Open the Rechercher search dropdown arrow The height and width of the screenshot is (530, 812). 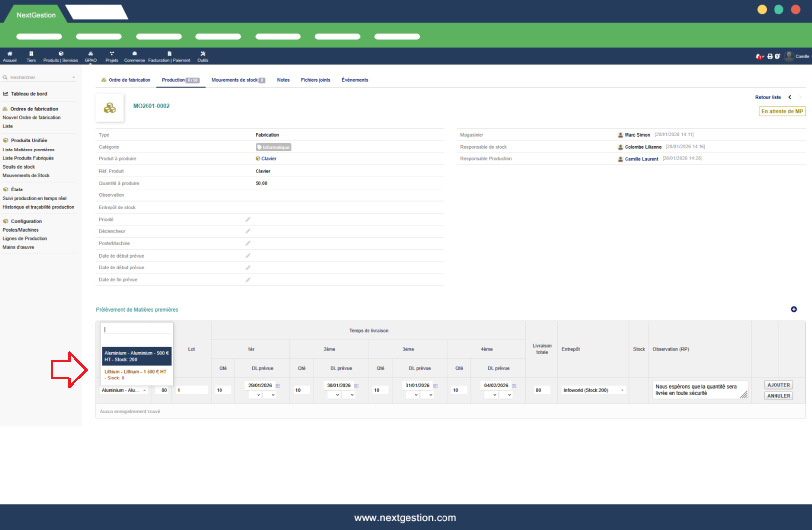(74, 78)
